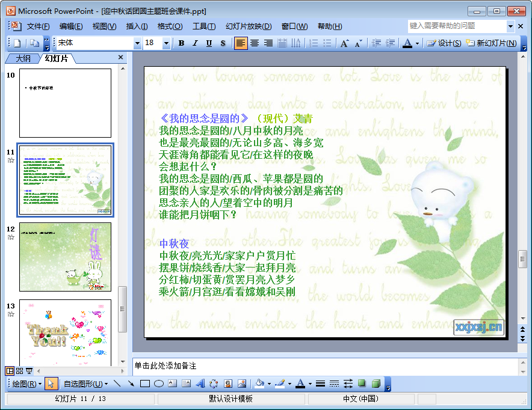
Task: Set paragraph alignment to center
Action: pyautogui.click(x=255, y=43)
